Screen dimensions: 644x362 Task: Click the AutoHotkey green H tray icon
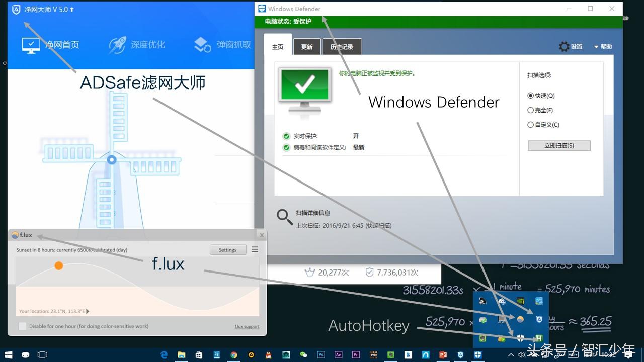point(539,338)
